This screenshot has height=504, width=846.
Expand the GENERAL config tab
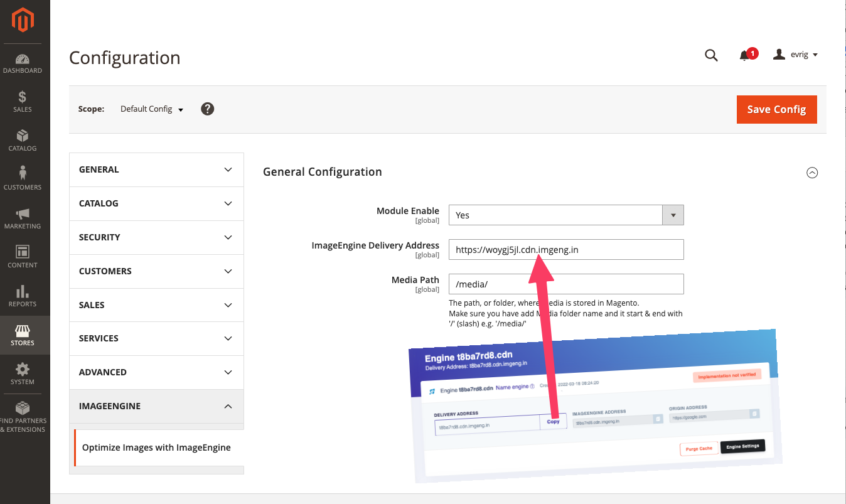pos(156,169)
